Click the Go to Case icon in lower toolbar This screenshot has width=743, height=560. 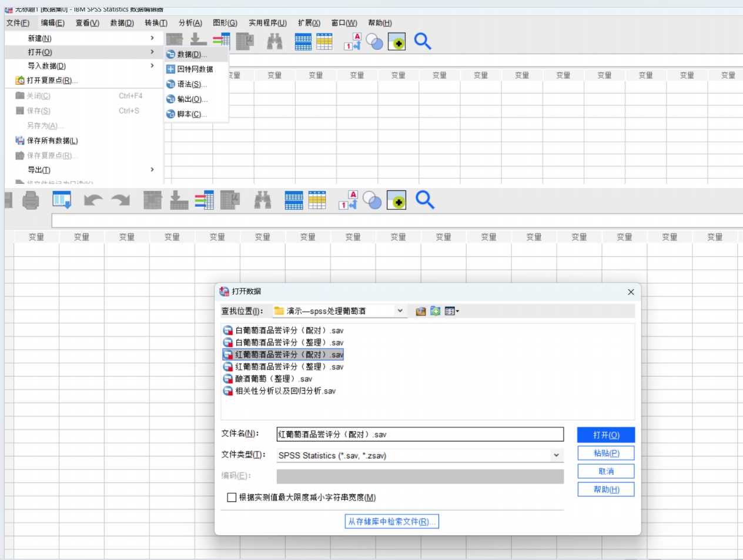(153, 200)
